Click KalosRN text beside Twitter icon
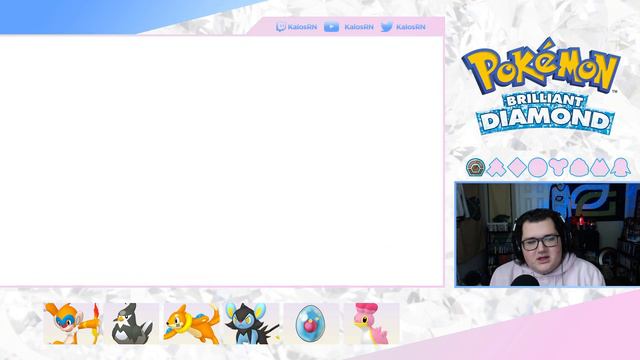The image size is (640, 360). 411,27
